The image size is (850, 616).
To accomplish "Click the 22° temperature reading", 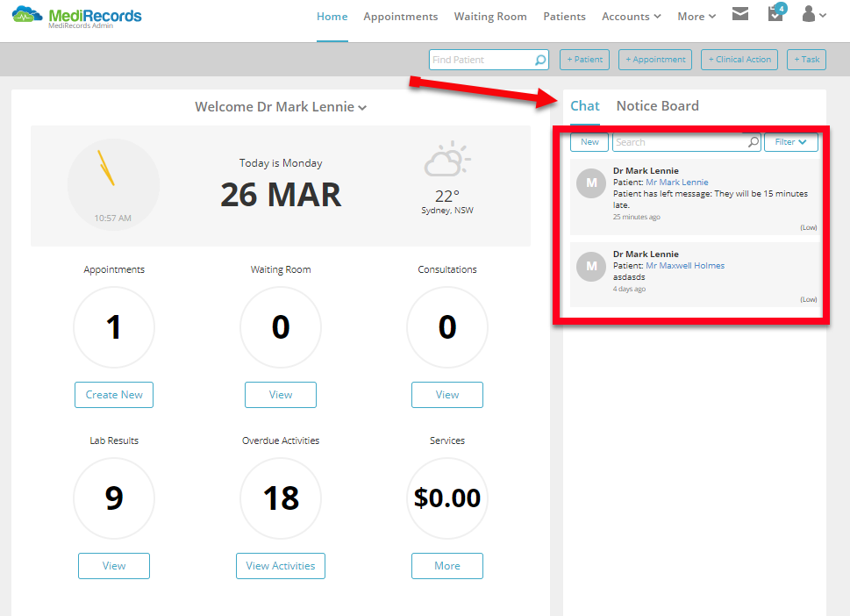I will click(447, 196).
